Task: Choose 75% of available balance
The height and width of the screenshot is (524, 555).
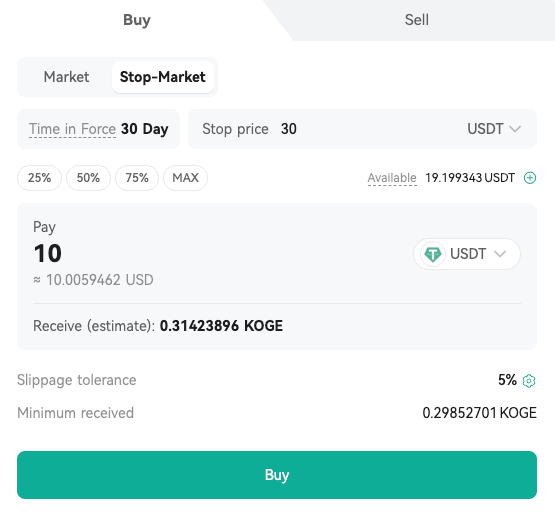Action: pos(137,178)
